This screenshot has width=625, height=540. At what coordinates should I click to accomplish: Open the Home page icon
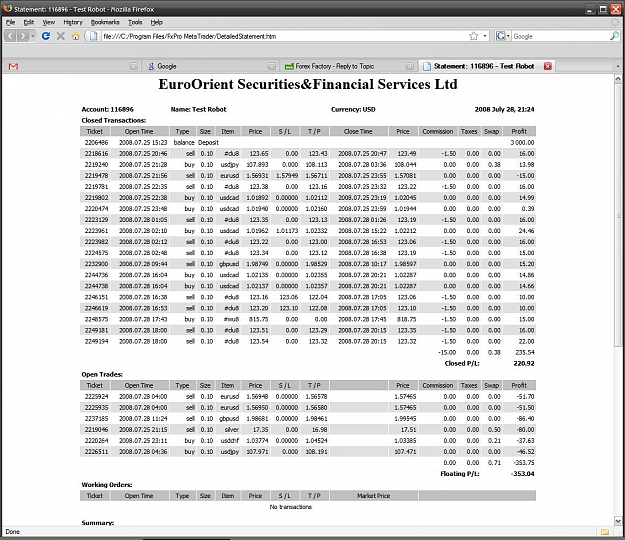pos(75,36)
